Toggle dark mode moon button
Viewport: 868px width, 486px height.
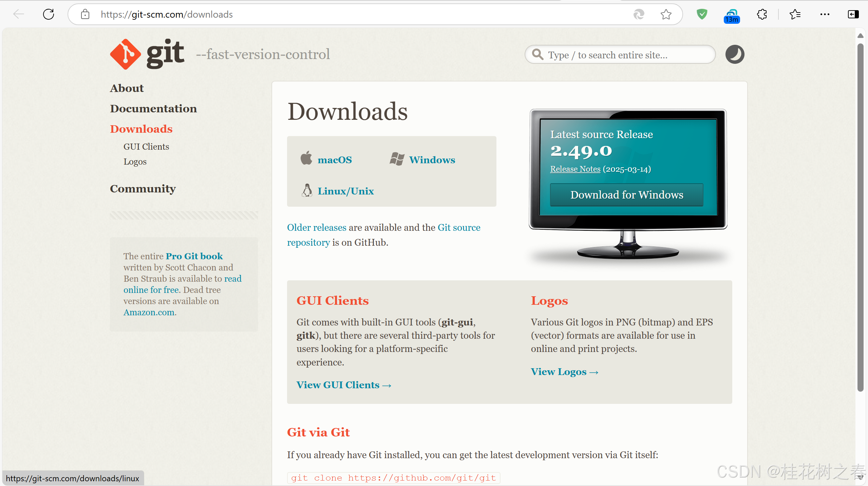click(735, 54)
